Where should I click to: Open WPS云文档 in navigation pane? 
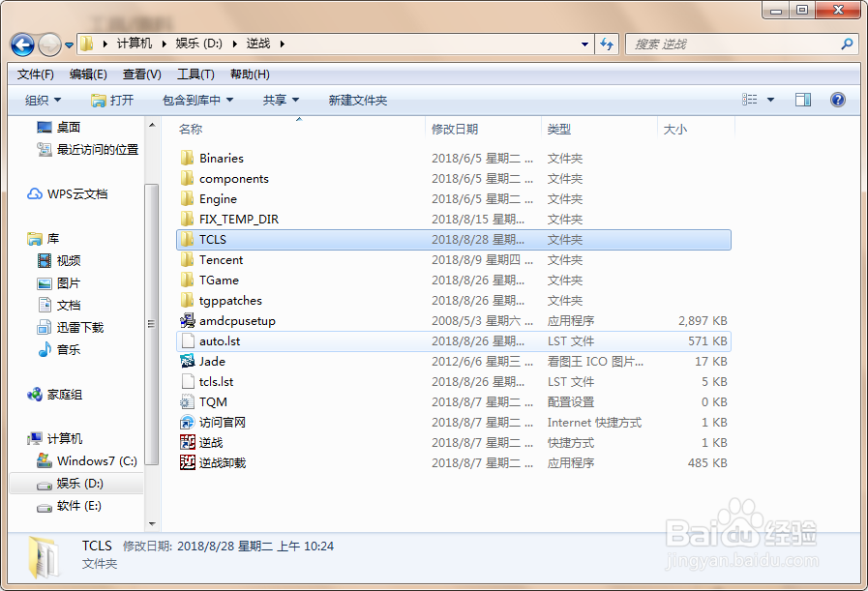[77, 194]
